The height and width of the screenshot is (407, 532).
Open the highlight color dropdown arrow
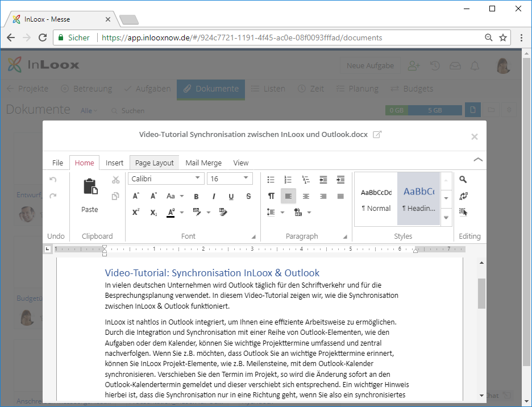(209, 213)
